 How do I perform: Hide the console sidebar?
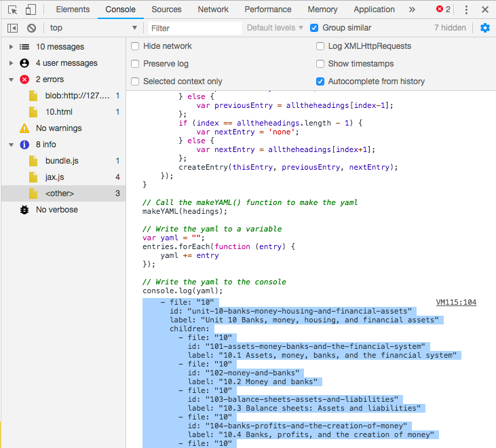(x=13, y=28)
